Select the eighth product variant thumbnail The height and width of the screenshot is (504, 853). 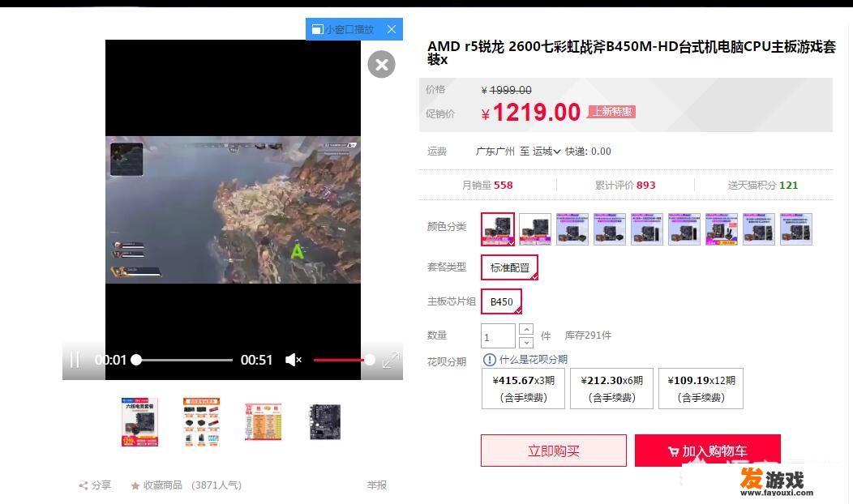coord(759,229)
